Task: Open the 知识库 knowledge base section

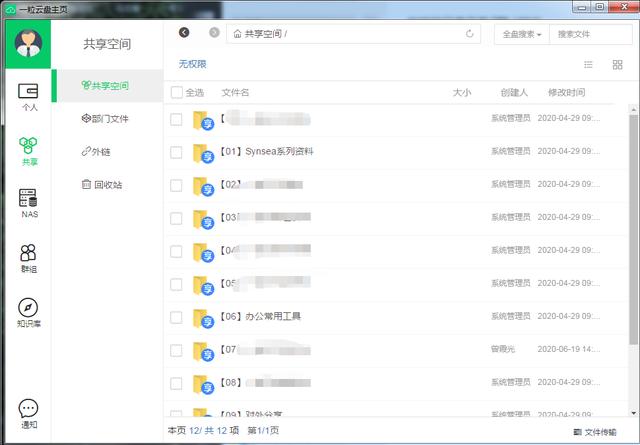Action: coord(28,313)
